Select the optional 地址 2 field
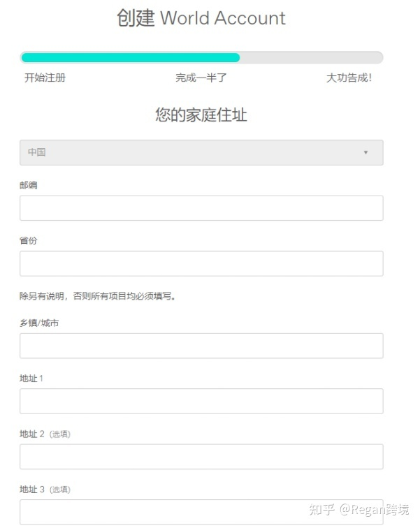420x528 pixels. pos(201,457)
